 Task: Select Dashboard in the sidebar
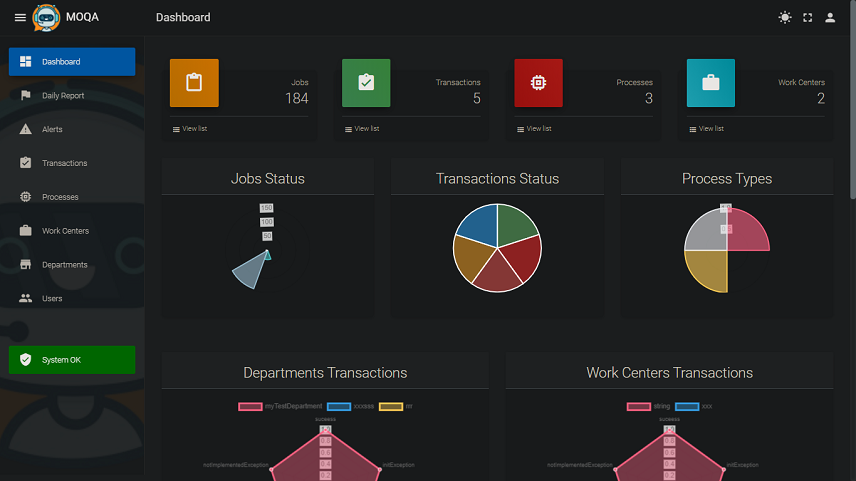72,62
